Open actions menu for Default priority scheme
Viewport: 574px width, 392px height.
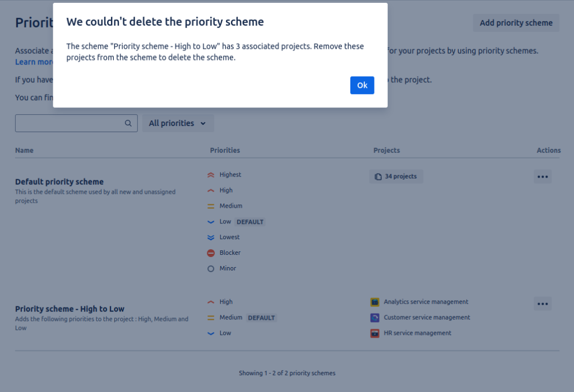pos(542,176)
